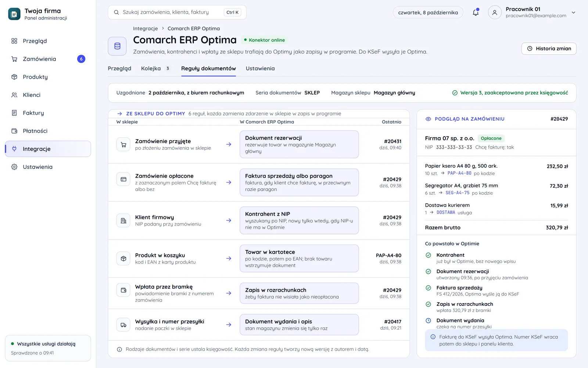Open the Ustawienia tab
Screen dimensions: 588x368
coord(260,68)
